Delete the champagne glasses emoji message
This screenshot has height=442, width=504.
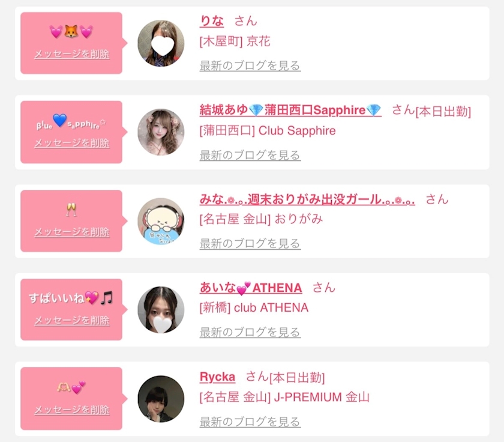[72, 232]
